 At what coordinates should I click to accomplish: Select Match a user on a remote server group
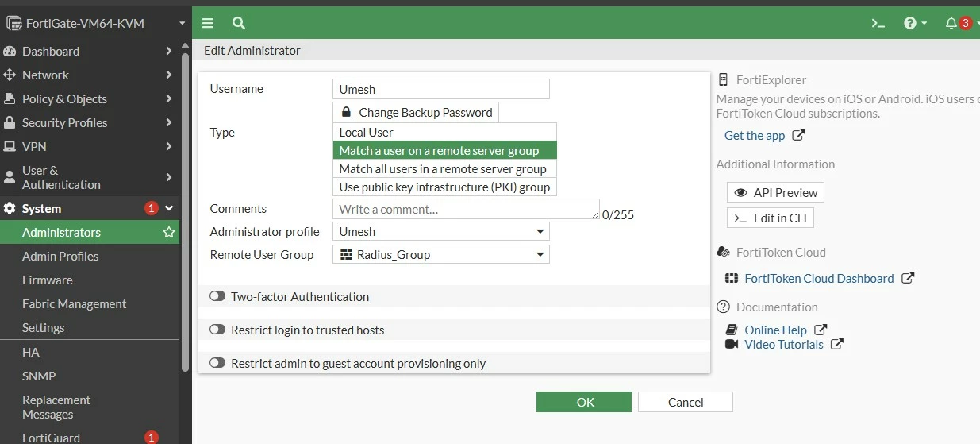coord(444,150)
